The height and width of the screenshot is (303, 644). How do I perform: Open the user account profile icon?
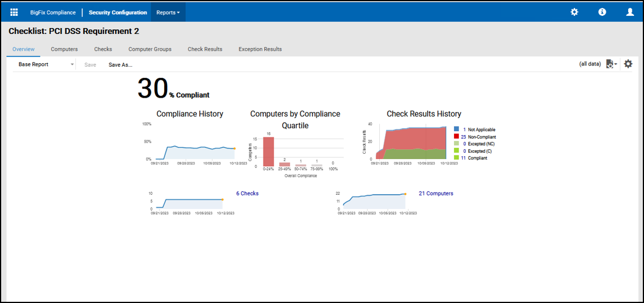pos(629,12)
